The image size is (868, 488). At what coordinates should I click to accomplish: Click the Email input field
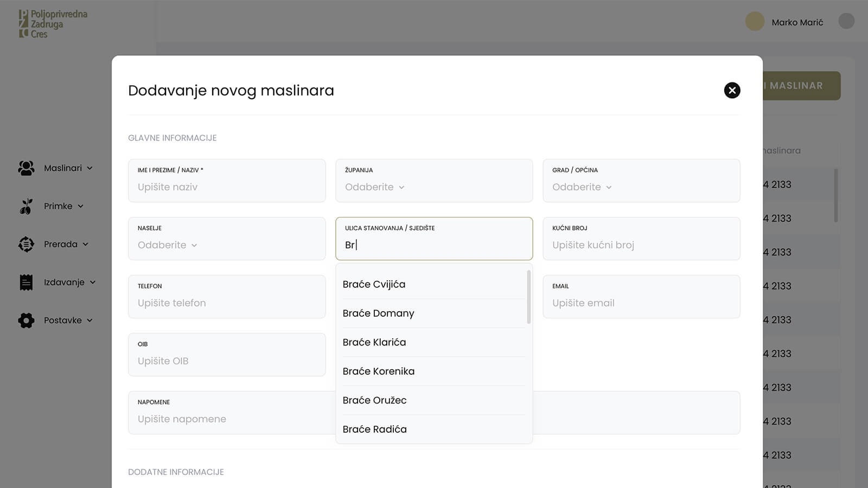tap(641, 297)
